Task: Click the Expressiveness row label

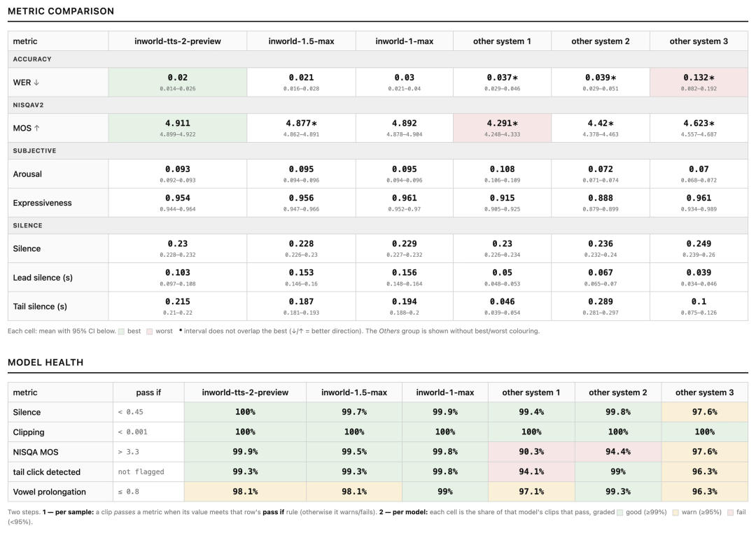Action: [43, 203]
